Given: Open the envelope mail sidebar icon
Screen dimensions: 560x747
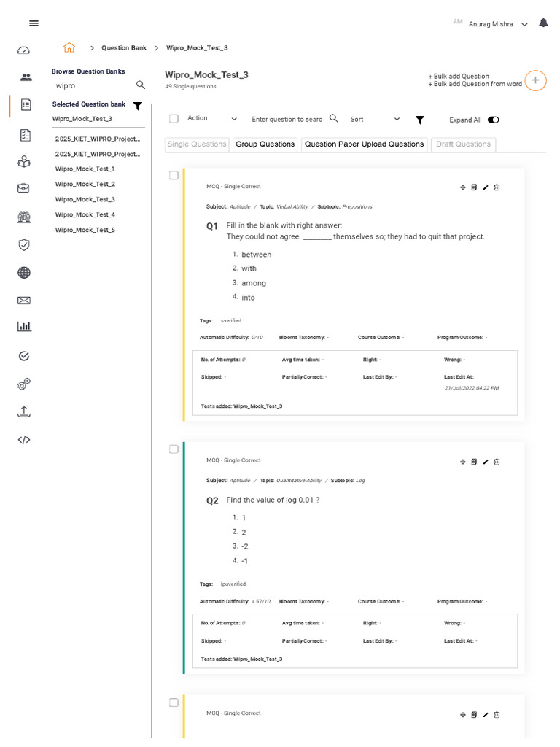Looking at the screenshot, I should (24, 300).
